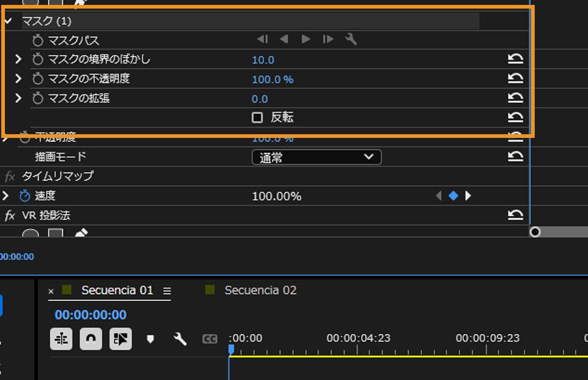Edit mask opacity value 100.0 %
Viewport: 588px width, 380px height.
[273, 80]
